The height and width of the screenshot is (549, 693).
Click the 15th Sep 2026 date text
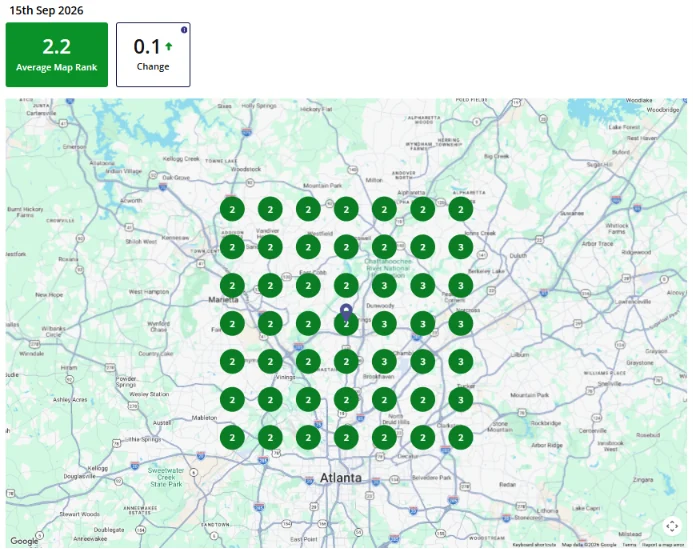coord(46,11)
